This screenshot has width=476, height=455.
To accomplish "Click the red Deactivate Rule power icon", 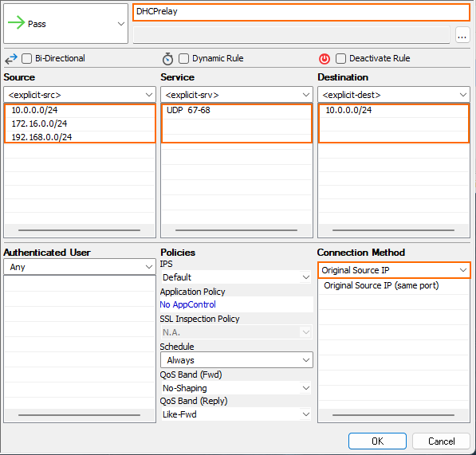I will pyautogui.click(x=325, y=58).
